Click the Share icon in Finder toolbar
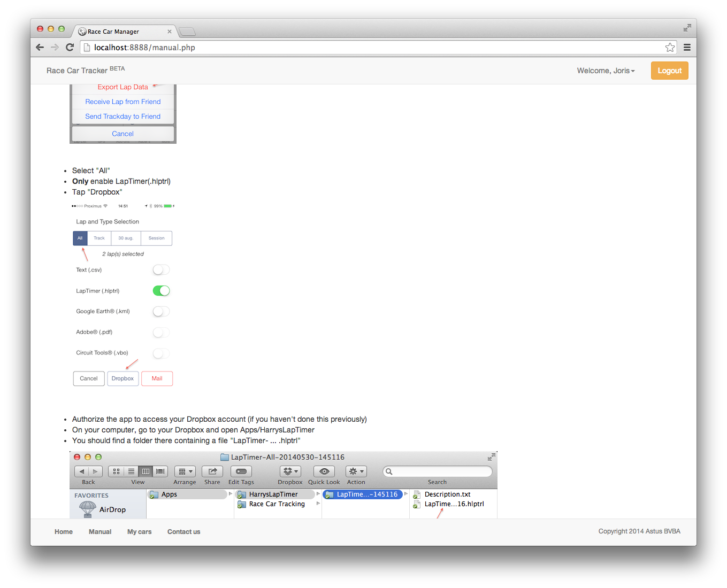The image size is (727, 588). [x=212, y=471]
